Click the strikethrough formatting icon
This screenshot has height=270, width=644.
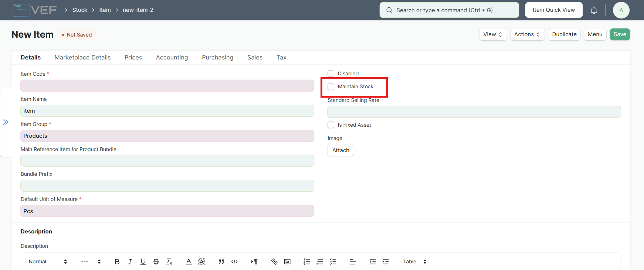pos(156,262)
